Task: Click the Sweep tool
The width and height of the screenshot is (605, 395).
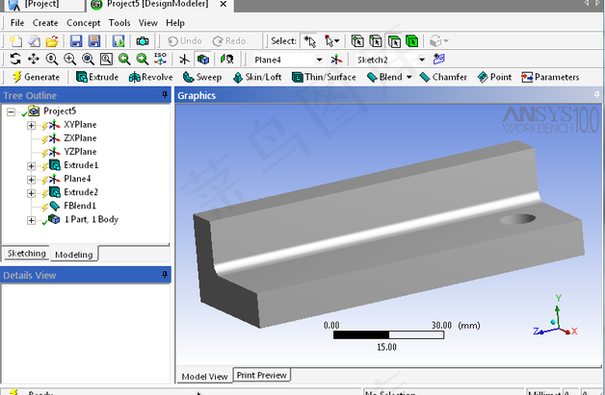Action: [202, 77]
